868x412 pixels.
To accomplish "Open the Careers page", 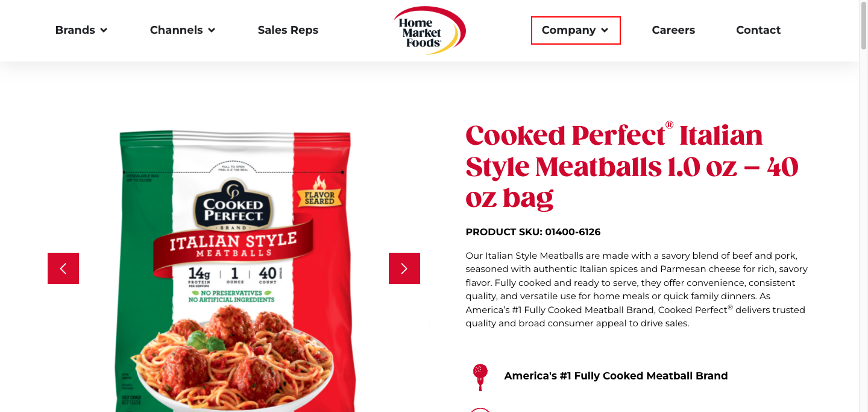I will click(x=673, y=30).
